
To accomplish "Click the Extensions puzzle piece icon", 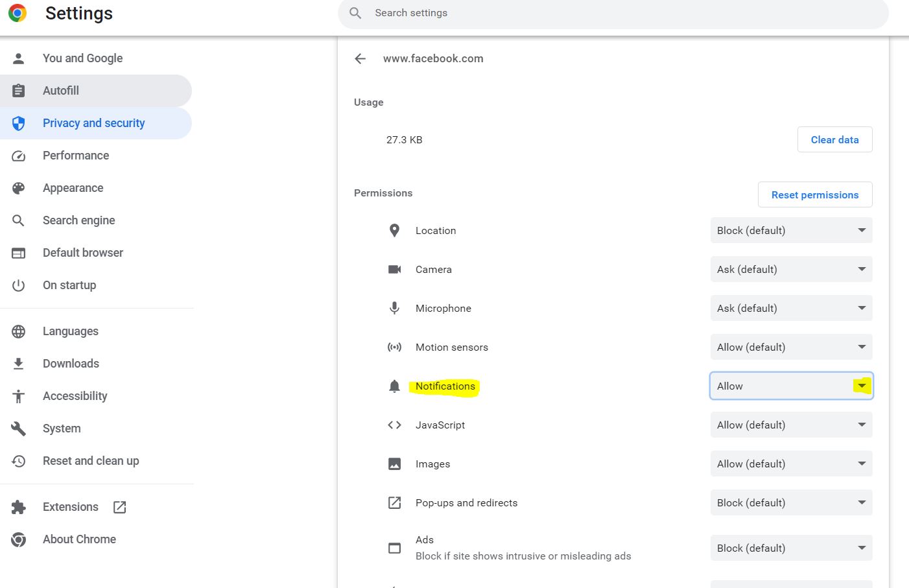I will coord(19,507).
